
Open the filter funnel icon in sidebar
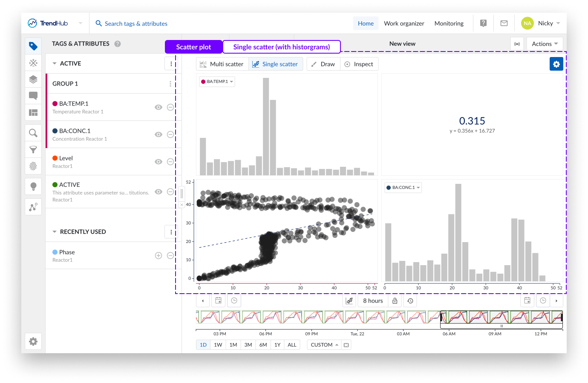[x=33, y=149]
